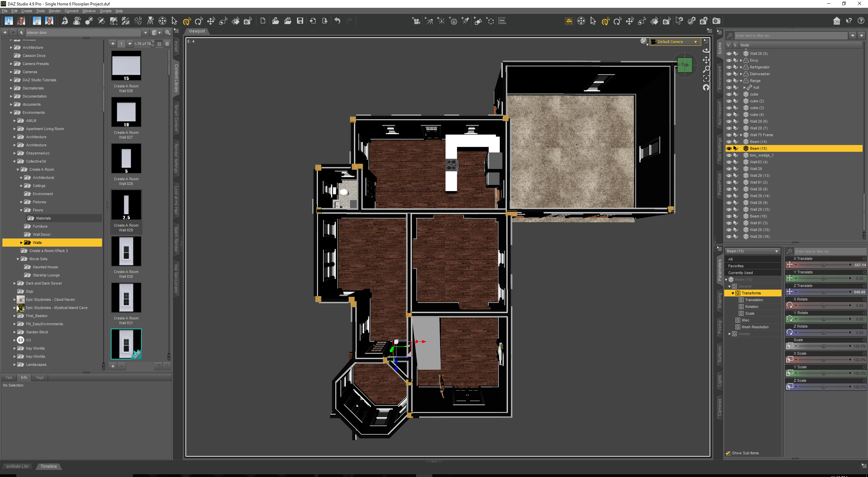868x477 pixels.
Task: Click the Open file folder icon
Action: click(275, 21)
